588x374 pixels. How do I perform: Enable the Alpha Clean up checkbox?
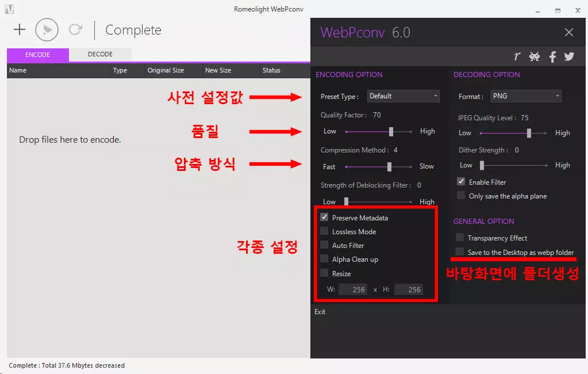324,259
